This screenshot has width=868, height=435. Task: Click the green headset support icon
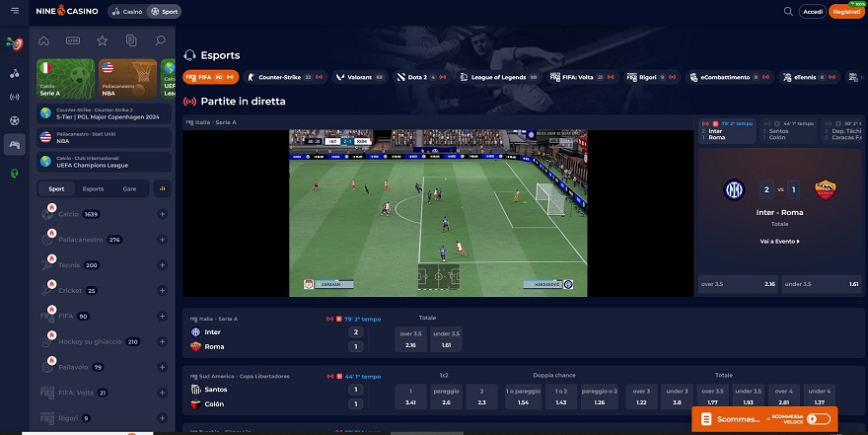click(15, 174)
